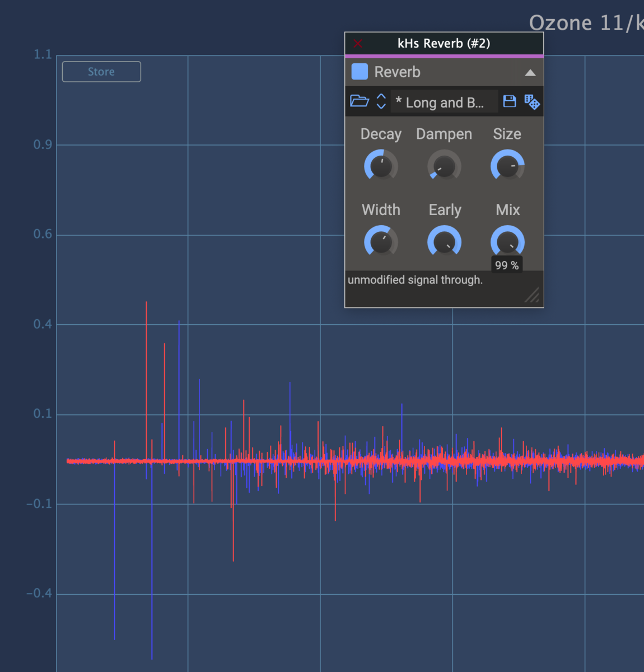Click the Mix knob

pyautogui.click(x=507, y=242)
